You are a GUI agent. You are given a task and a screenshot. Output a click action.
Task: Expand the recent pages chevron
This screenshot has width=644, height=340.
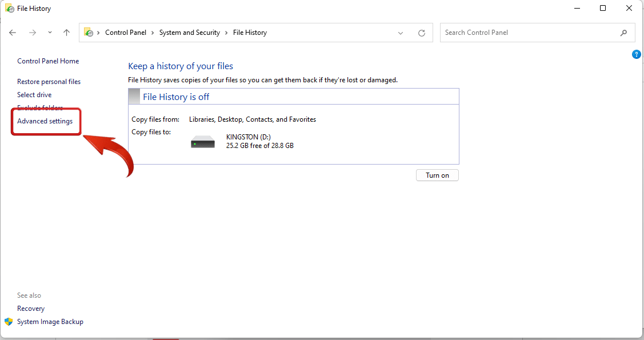(49, 33)
